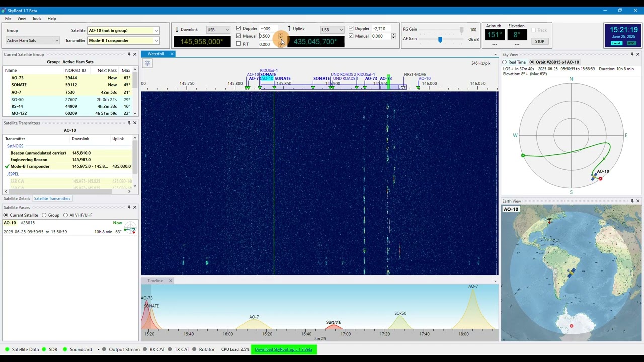Click the rotator STOP button
This screenshot has height=362, width=644.
coord(540,41)
